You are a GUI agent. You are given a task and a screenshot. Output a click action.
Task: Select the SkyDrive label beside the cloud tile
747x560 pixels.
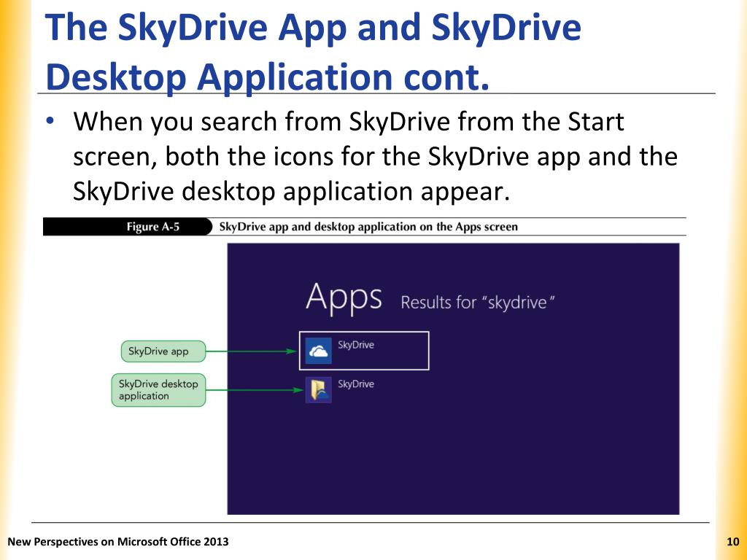tap(356, 345)
